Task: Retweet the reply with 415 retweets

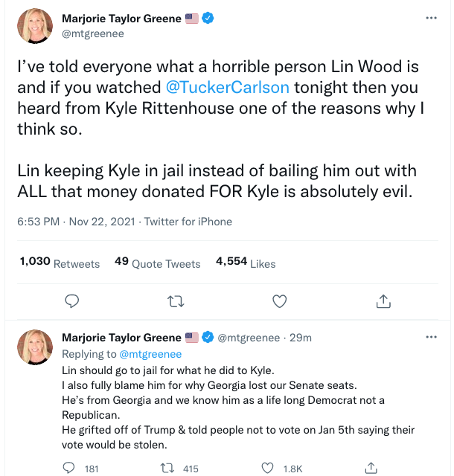Action: click(x=169, y=469)
